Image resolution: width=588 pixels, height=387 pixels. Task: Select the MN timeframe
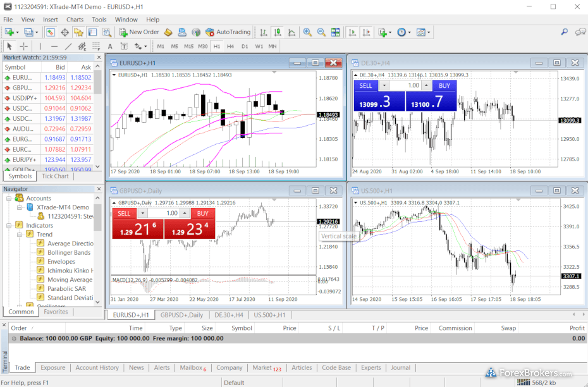(273, 46)
